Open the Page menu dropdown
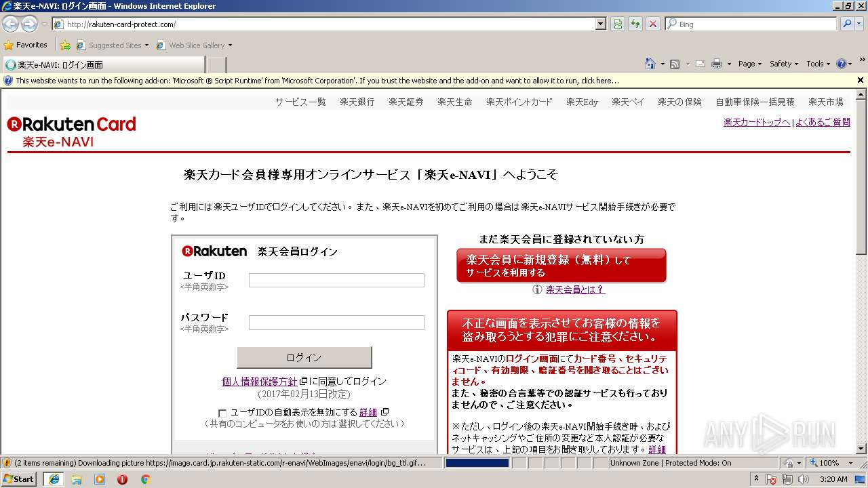This screenshot has width=868, height=488. click(x=750, y=64)
